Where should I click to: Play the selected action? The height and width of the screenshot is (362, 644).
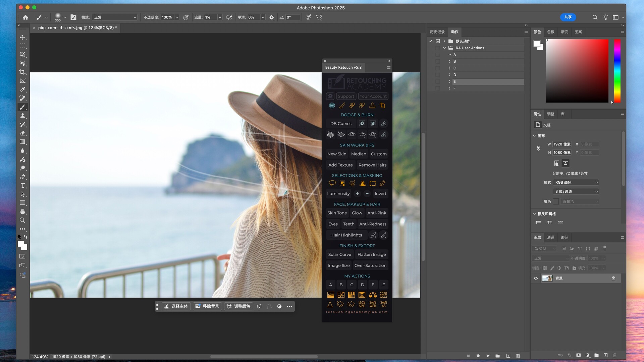tap(488, 356)
